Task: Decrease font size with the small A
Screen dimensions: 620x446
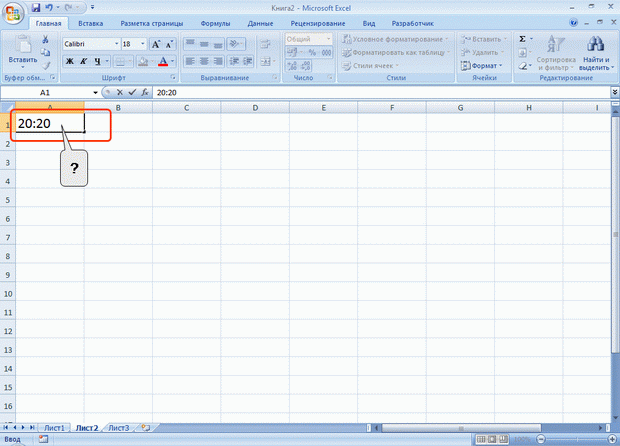Action: (x=169, y=44)
